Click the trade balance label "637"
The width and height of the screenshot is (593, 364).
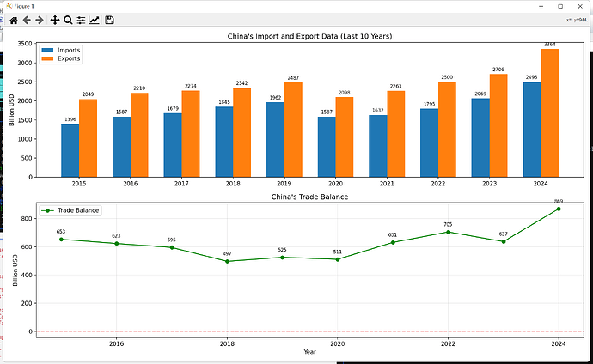(504, 234)
